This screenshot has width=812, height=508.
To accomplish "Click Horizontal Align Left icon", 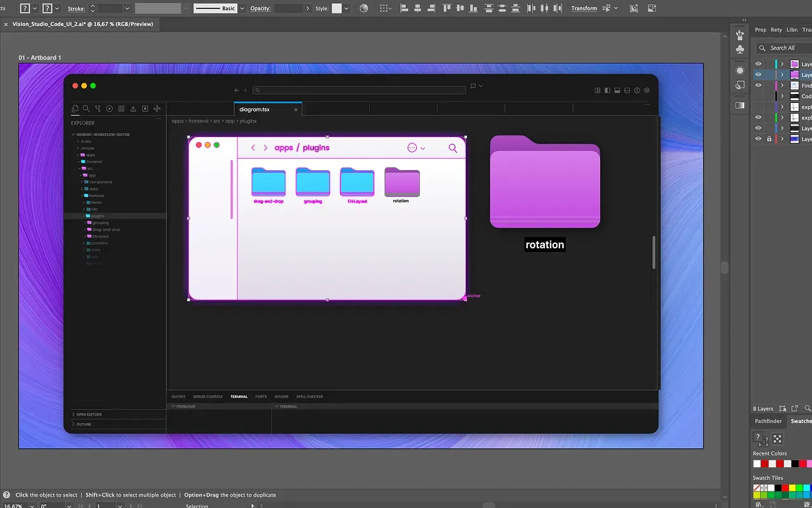I will (x=405, y=8).
